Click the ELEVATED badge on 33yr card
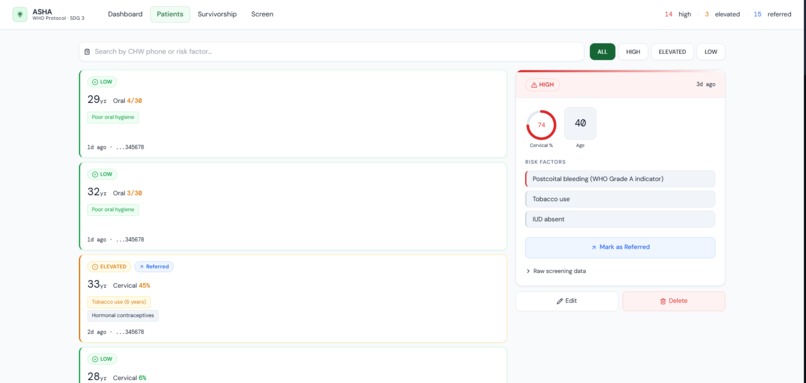 pyautogui.click(x=109, y=267)
